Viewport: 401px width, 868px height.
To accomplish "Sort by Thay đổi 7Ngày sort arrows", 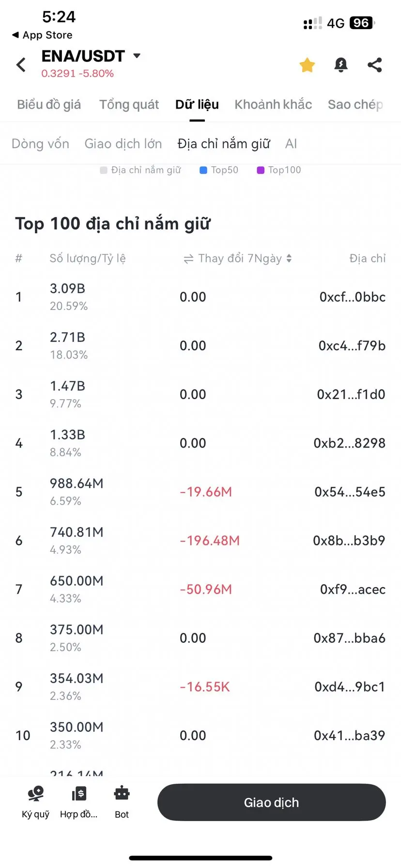I will coord(289,258).
